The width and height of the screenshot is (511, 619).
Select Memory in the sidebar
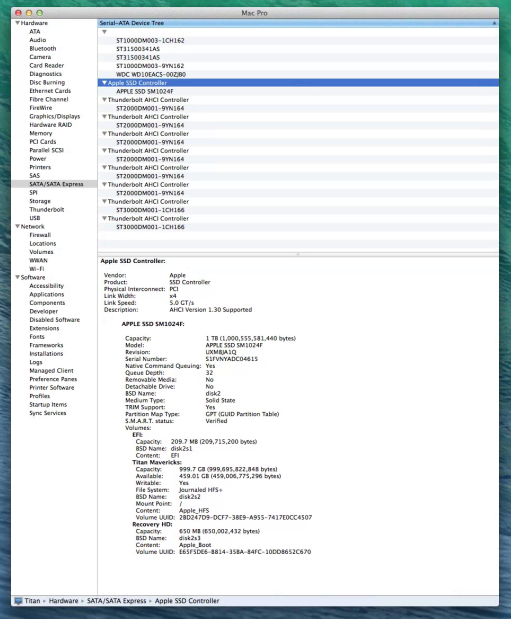41,133
